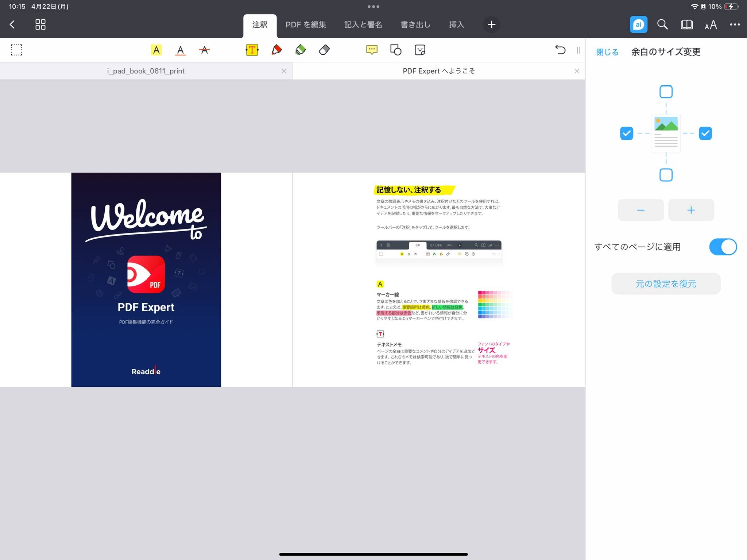Tap the color palette grid on the page
This screenshot has height=560, width=747.
pyautogui.click(x=495, y=305)
